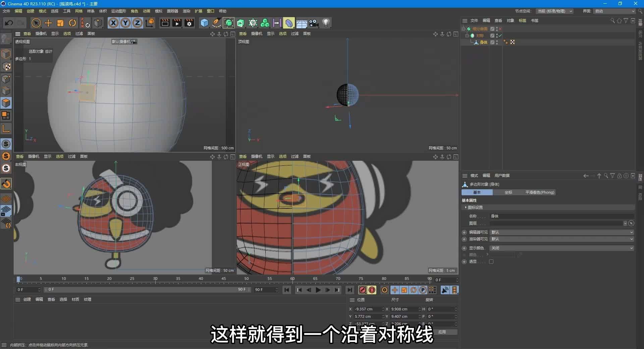The height and width of the screenshot is (349, 644).
Task: Switch to Texture mode checker icon
Action: click(6, 66)
